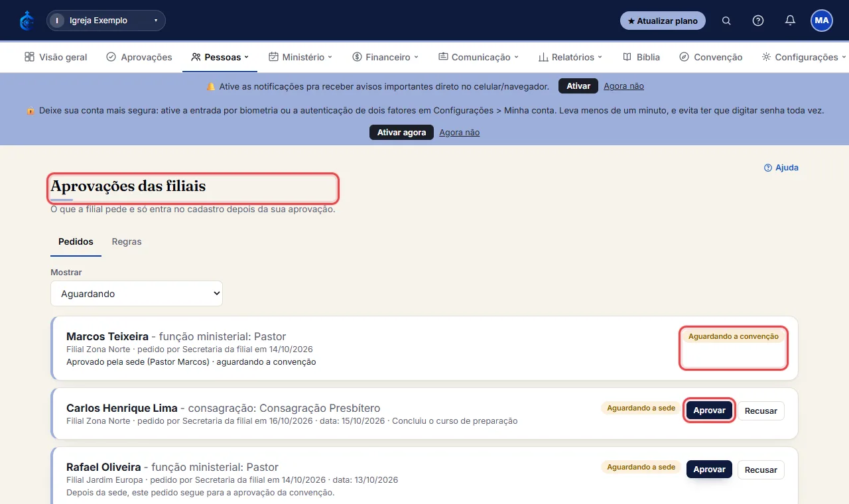Click the lock emoji in security banner
849x504 pixels.
[31, 111]
